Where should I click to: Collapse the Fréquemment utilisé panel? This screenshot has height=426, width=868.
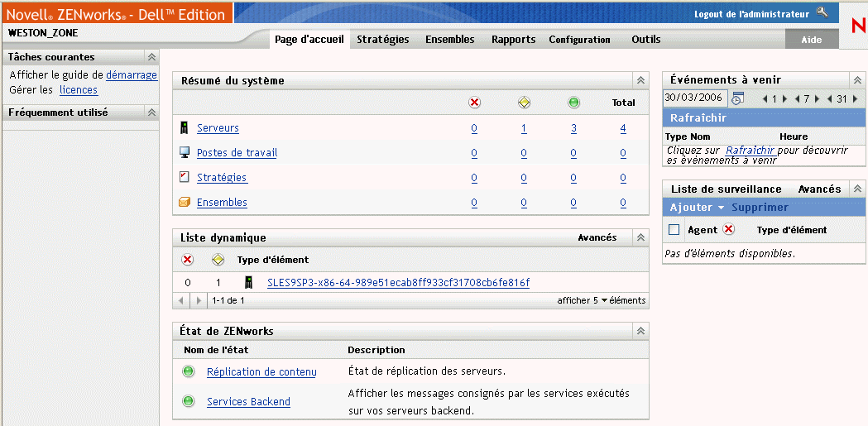click(x=151, y=112)
